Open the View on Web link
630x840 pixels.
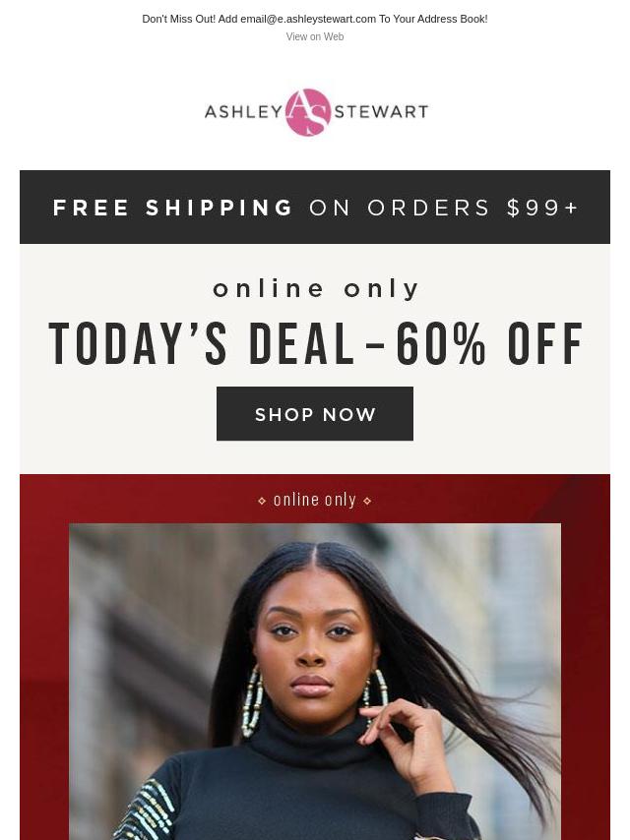pyautogui.click(x=315, y=36)
